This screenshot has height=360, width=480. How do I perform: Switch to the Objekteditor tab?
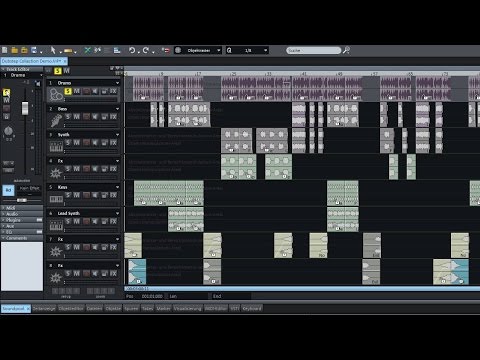(x=71, y=309)
